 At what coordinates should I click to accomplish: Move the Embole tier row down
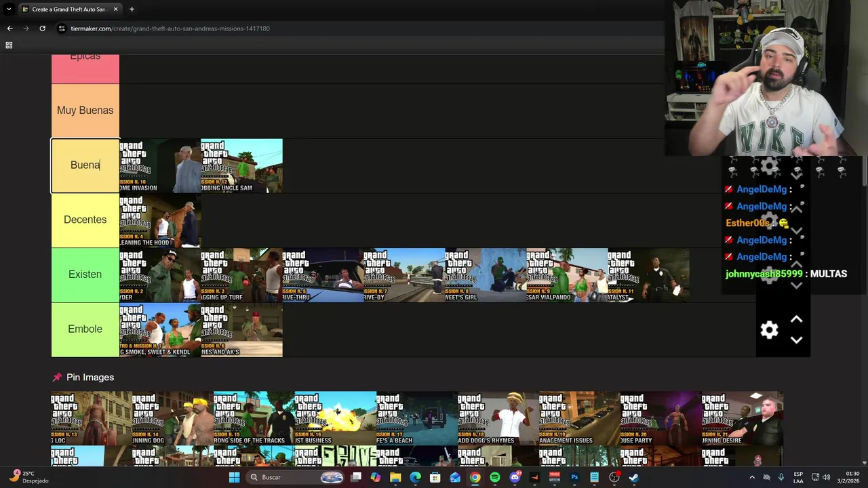(x=797, y=340)
